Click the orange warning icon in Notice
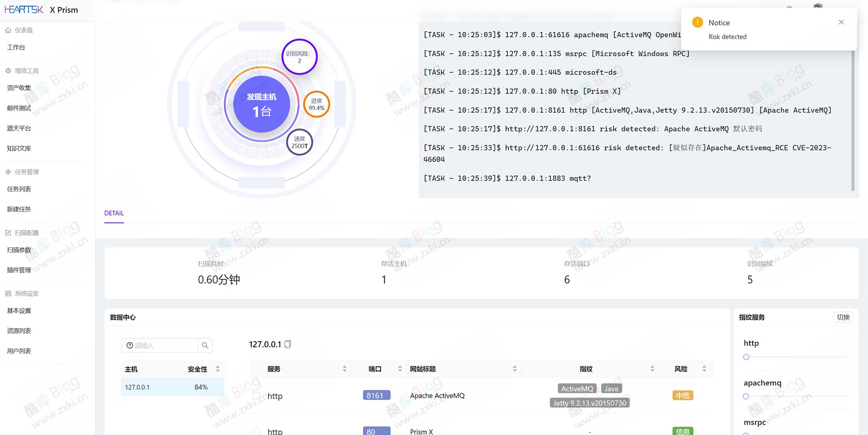 [x=697, y=22]
